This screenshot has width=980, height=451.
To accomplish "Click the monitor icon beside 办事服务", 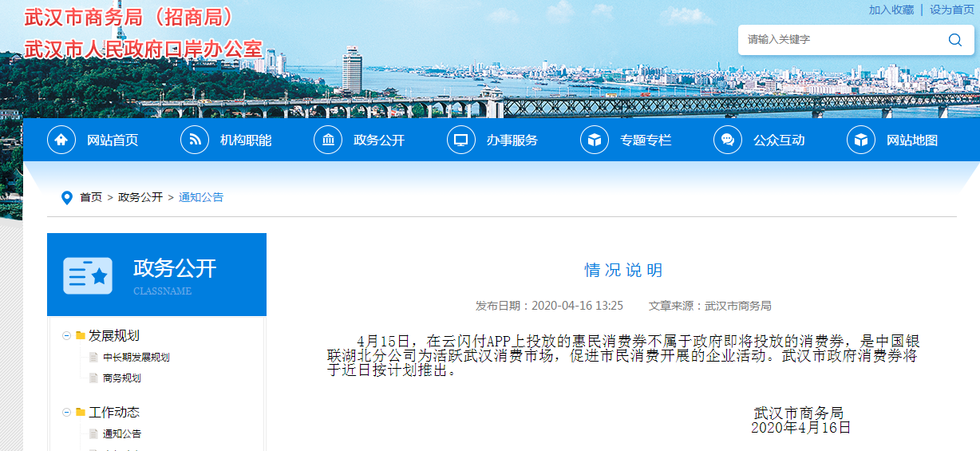I will pyautogui.click(x=461, y=140).
